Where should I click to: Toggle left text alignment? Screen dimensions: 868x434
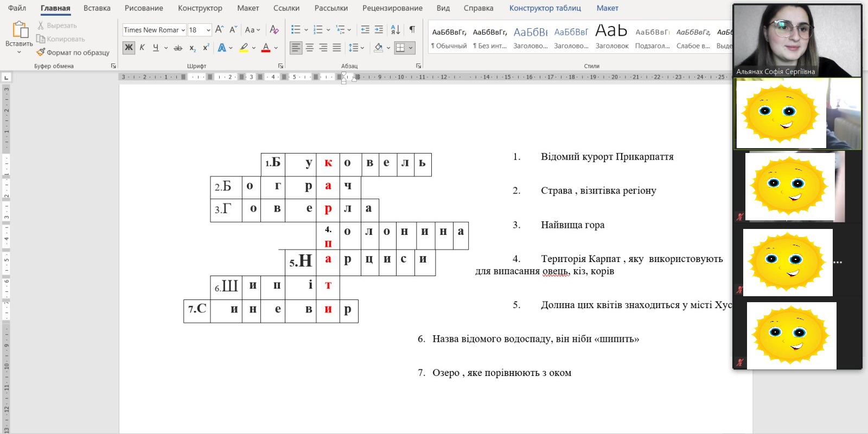coord(296,48)
